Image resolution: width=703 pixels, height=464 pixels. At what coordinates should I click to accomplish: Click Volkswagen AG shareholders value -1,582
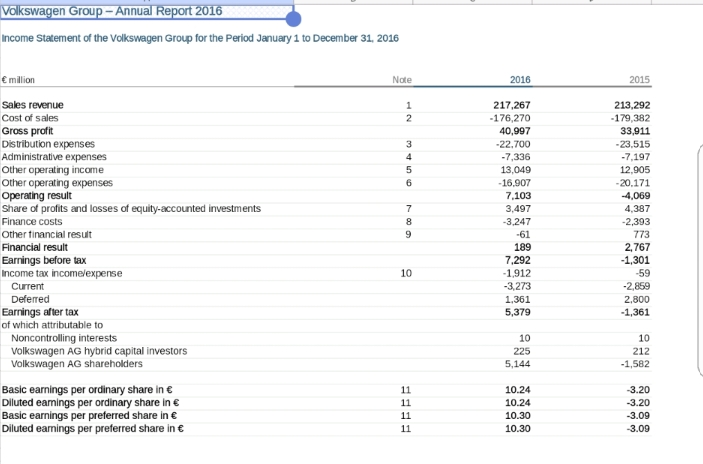(x=635, y=364)
